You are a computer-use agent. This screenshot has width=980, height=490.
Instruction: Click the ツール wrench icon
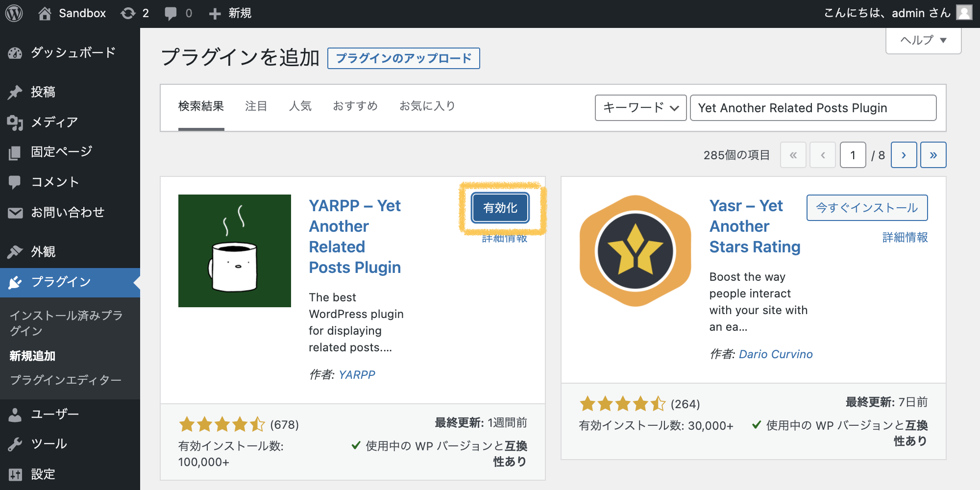(15, 444)
